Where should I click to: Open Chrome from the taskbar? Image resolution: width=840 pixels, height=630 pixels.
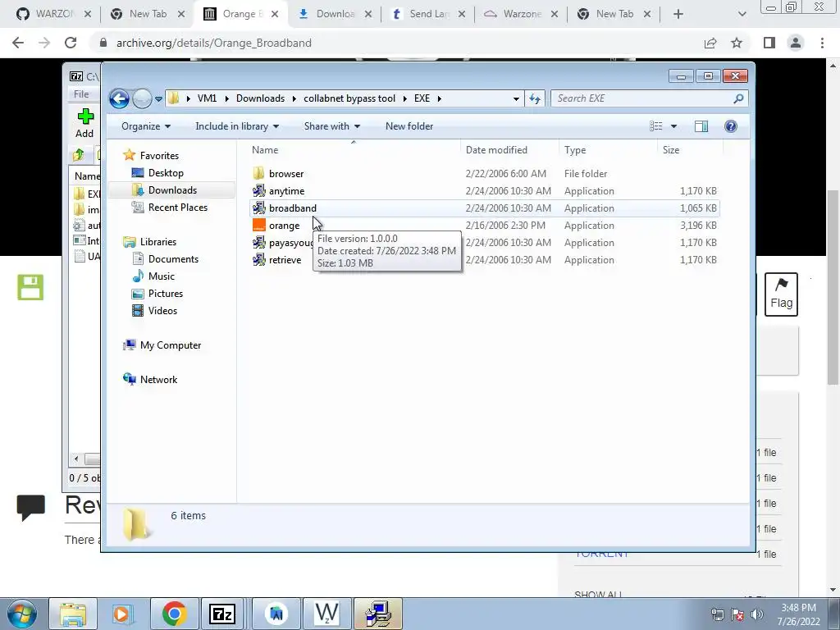coord(174,614)
